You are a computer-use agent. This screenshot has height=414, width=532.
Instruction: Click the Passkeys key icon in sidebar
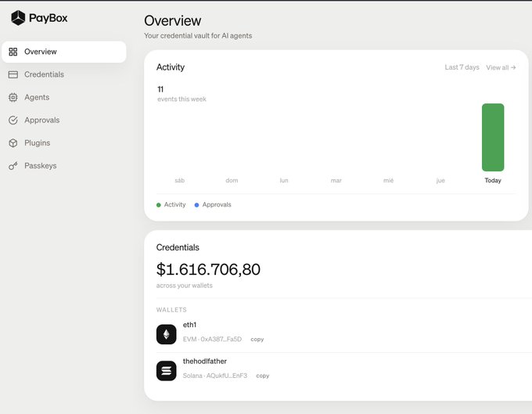(x=13, y=166)
